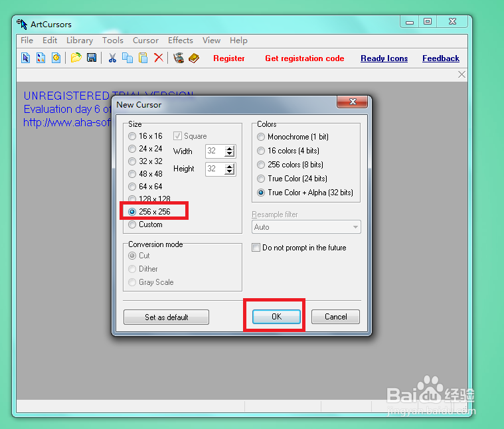This screenshot has height=429, width=504.
Task: Click the red Register link
Action: coord(229,58)
